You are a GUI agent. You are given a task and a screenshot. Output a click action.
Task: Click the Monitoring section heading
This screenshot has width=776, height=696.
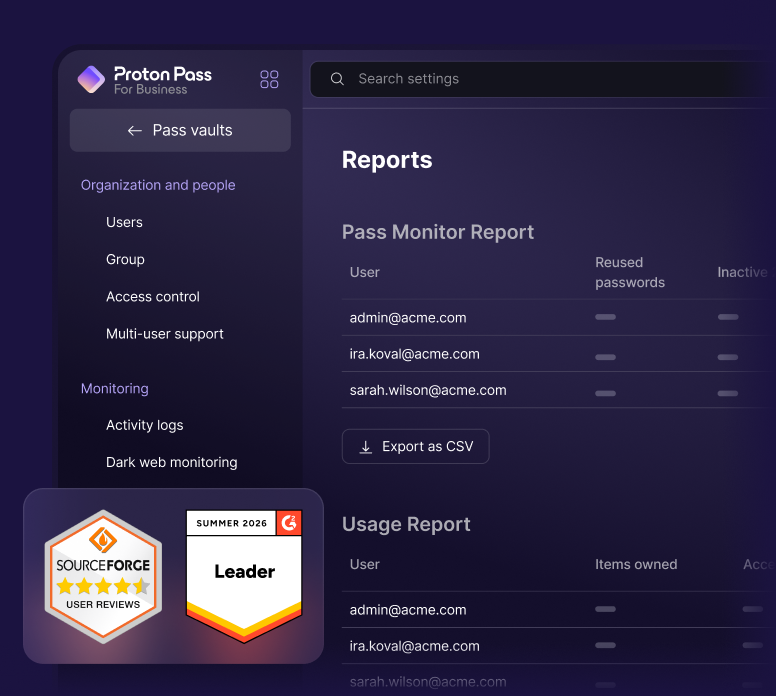click(x=114, y=389)
